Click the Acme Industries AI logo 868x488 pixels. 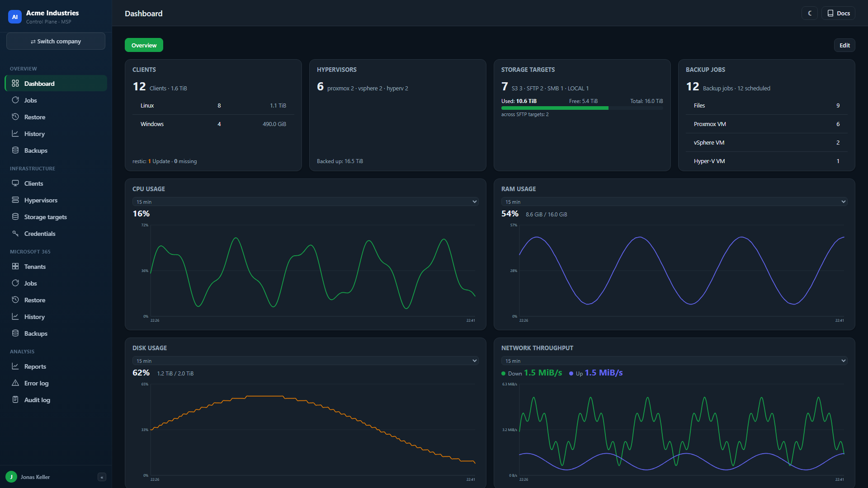[x=15, y=17]
